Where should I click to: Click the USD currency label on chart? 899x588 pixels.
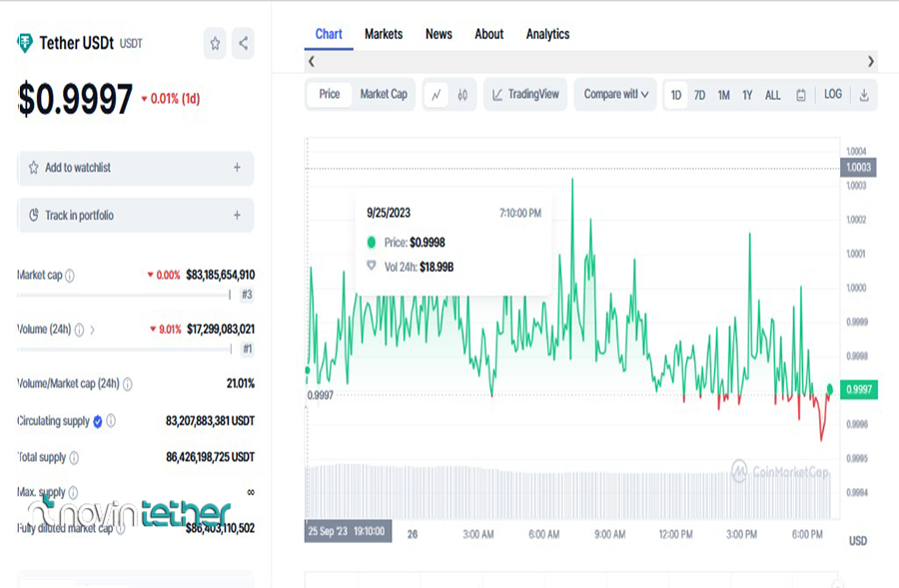858,541
